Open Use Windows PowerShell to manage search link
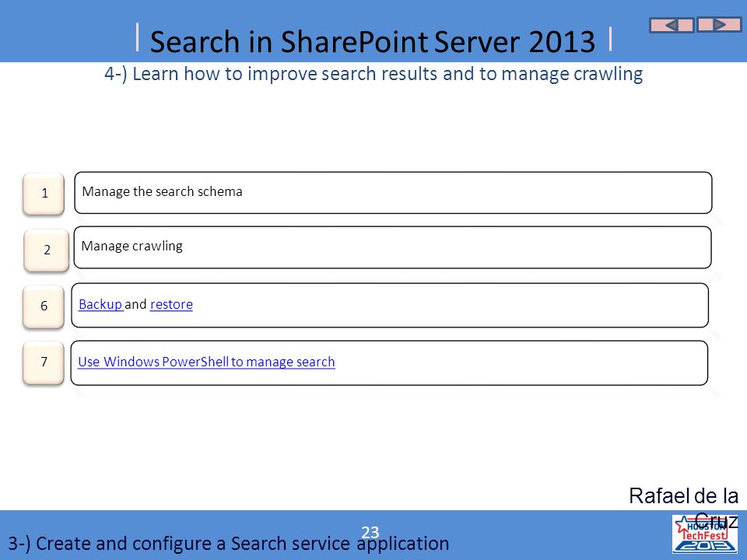The image size is (747, 560). click(x=206, y=362)
